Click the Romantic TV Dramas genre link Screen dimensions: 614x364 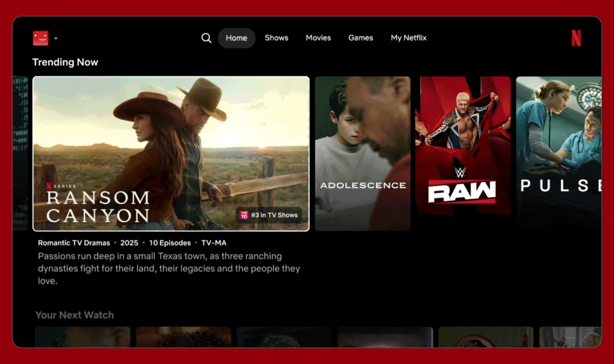(74, 243)
